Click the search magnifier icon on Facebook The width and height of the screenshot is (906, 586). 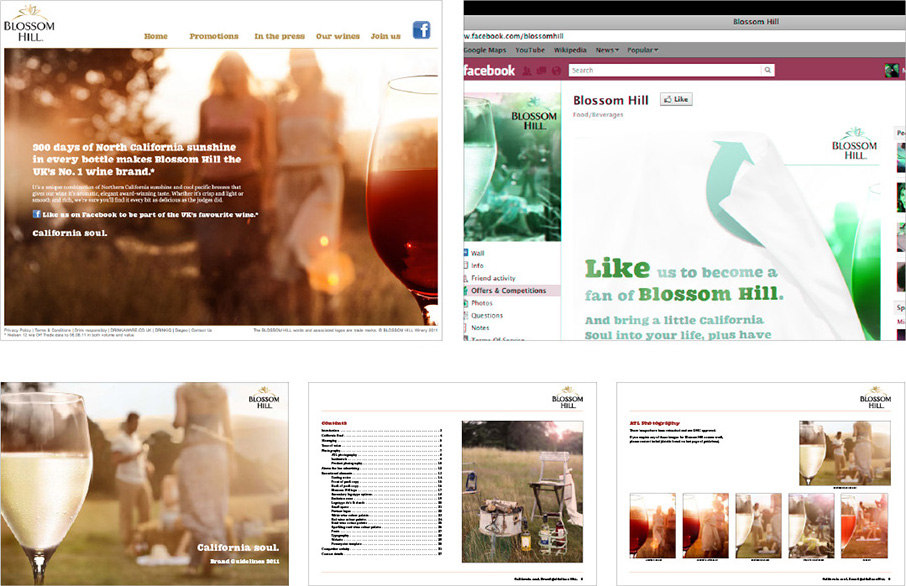pyautogui.click(x=767, y=70)
